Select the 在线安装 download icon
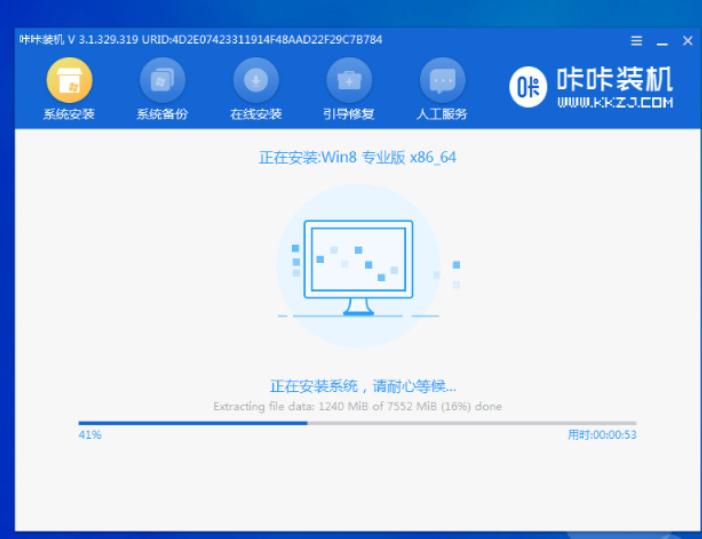The image size is (702, 539). pyautogui.click(x=256, y=80)
